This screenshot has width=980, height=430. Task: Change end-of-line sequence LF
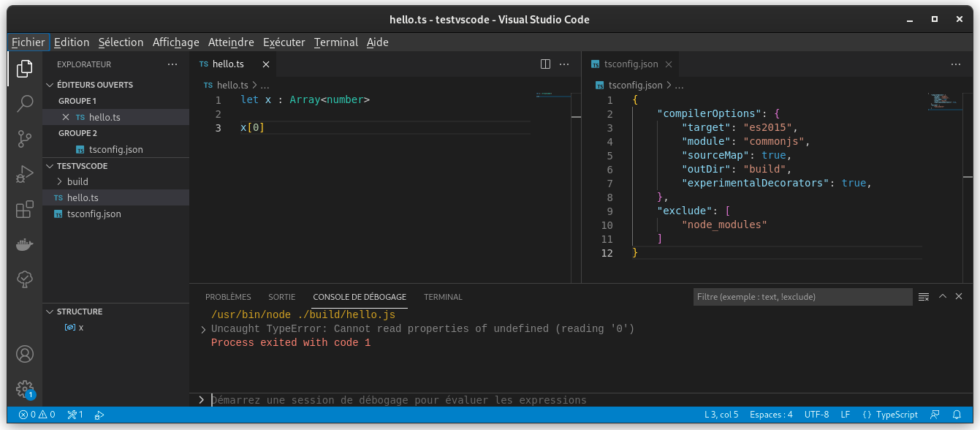(846, 415)
